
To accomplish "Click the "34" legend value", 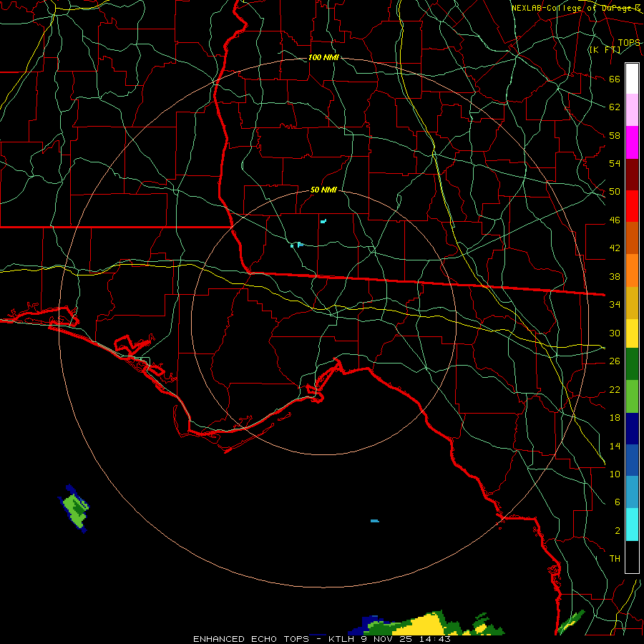I will [615, 305].
